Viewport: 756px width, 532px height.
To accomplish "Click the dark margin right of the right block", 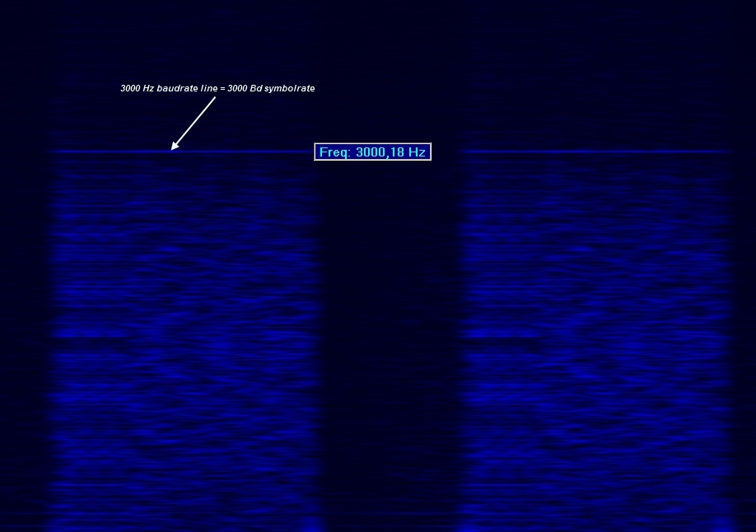I will [x=745, y=329].
